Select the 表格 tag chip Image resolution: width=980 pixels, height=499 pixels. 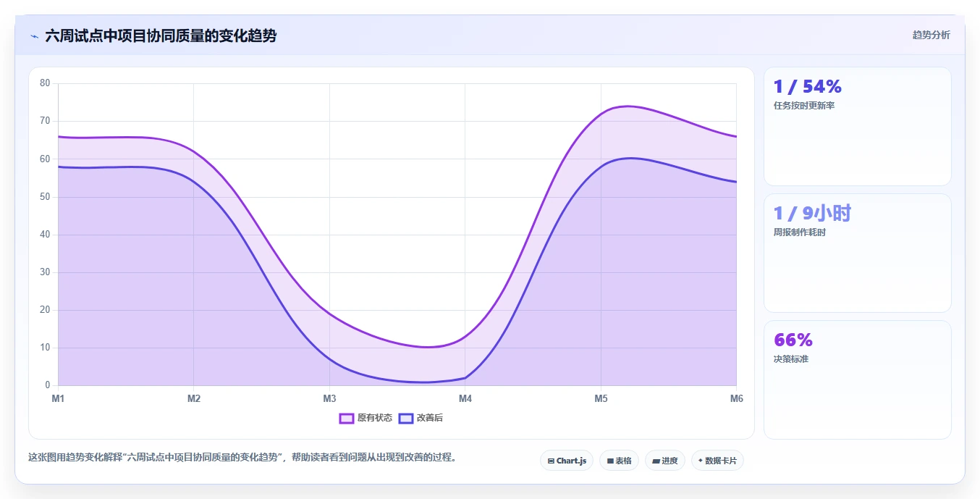pyautogui.click(x=619, y=461)
